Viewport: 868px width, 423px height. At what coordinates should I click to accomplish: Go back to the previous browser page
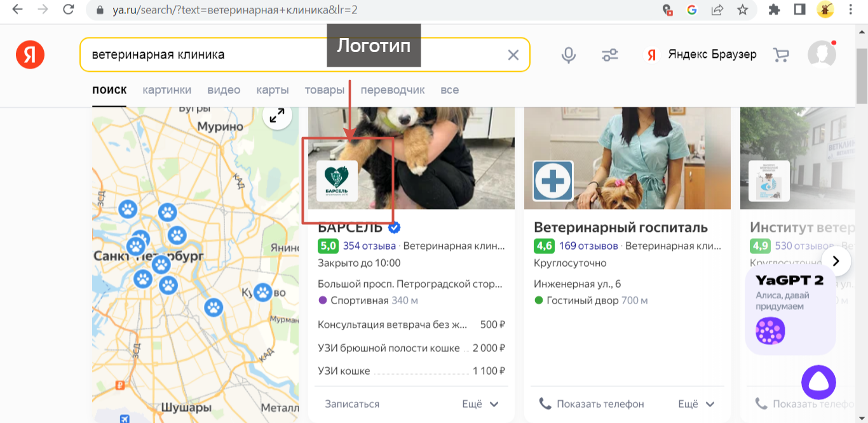pyautogui.click(x=17, y=10)
